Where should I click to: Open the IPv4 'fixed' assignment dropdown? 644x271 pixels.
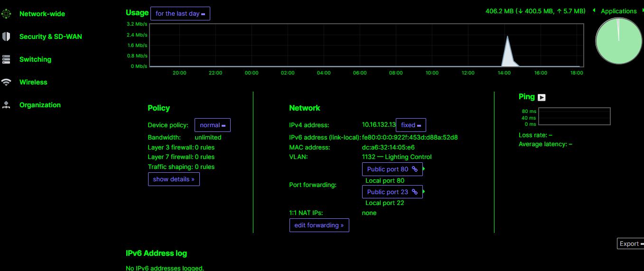click(411, 125)
